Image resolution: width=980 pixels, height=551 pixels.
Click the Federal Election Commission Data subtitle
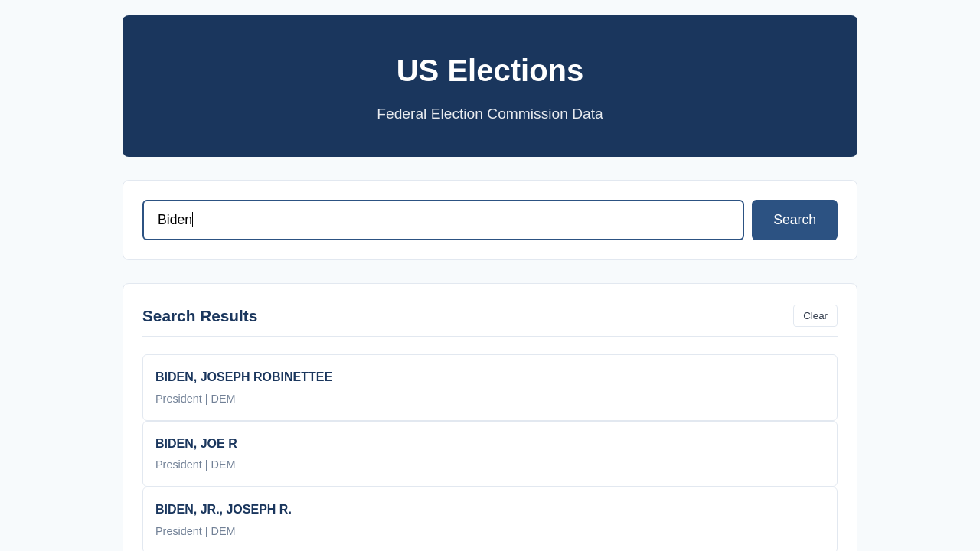(490, 114)
